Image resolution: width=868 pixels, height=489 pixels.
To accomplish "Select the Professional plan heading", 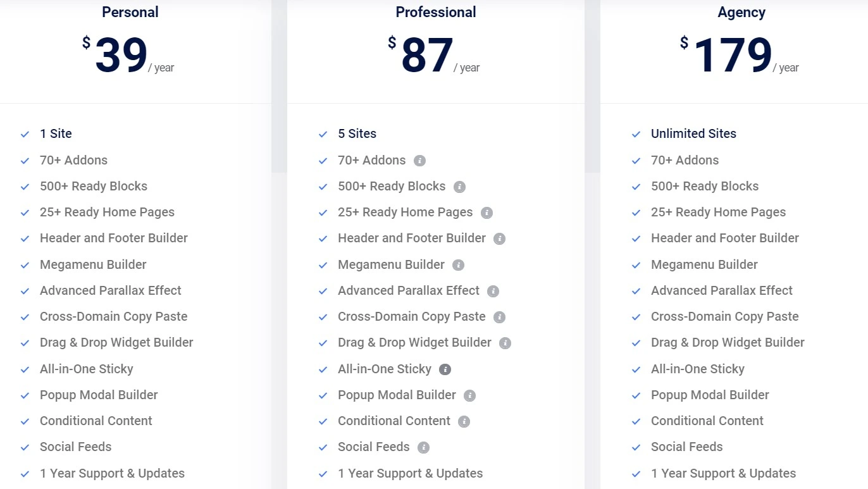I will (436, 12).
